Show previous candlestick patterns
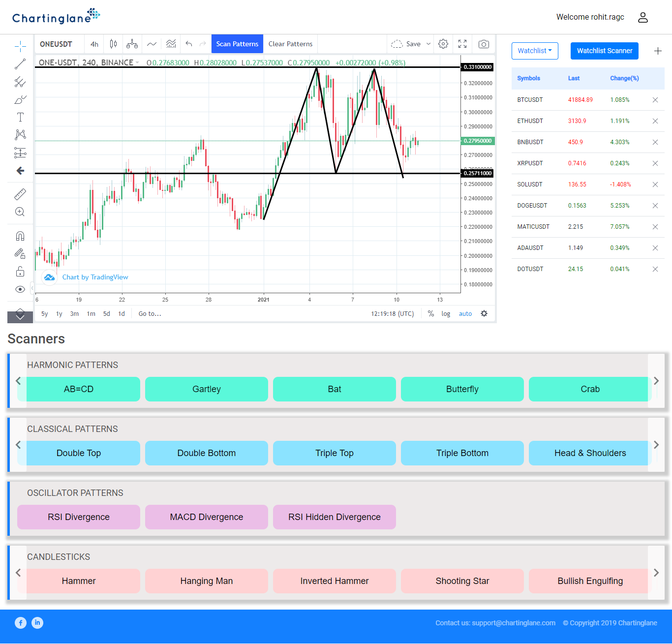 [18, 573]
